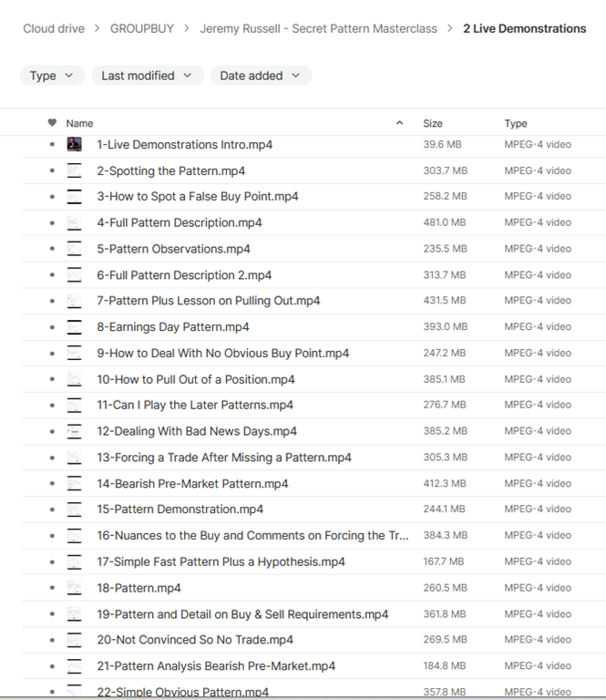Click video icon for 6-Full Pattern Description 2.mp4
Image resolution: width=606 pixels, height=700 pixels.
74,274
